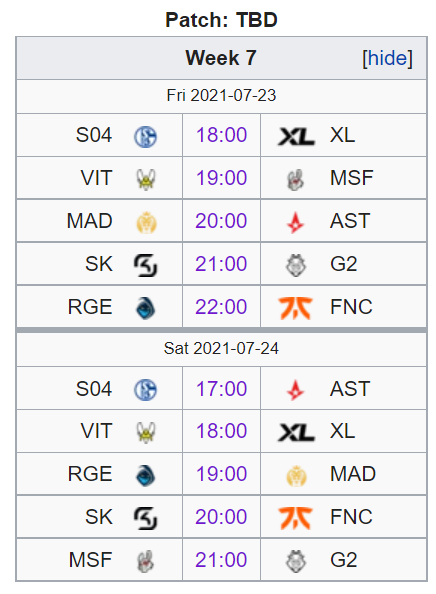The image size is (436, 594).
Task: Click G2 samurai logo in Friday 21:00 match
Action: [x=296, y=265]
